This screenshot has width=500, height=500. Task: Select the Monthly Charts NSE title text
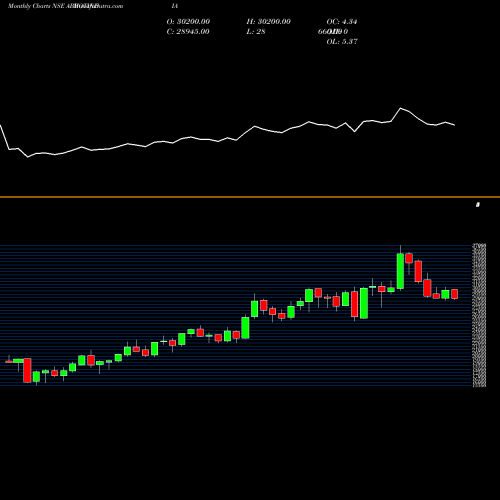tap(36, 6)
